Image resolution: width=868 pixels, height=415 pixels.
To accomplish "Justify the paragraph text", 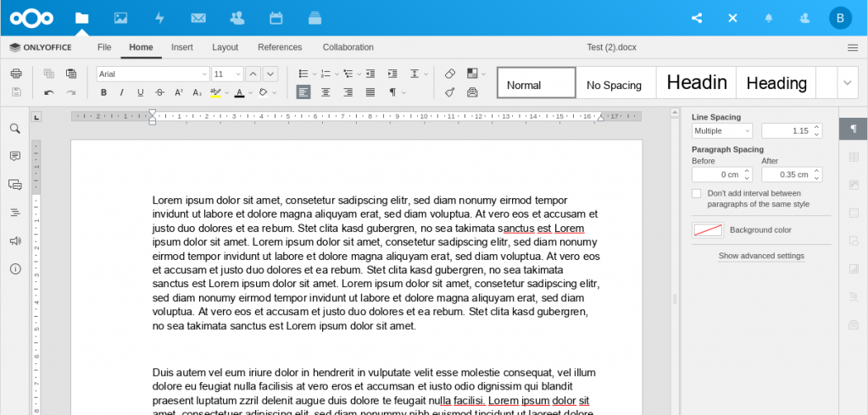I will (x=370, y=92).
